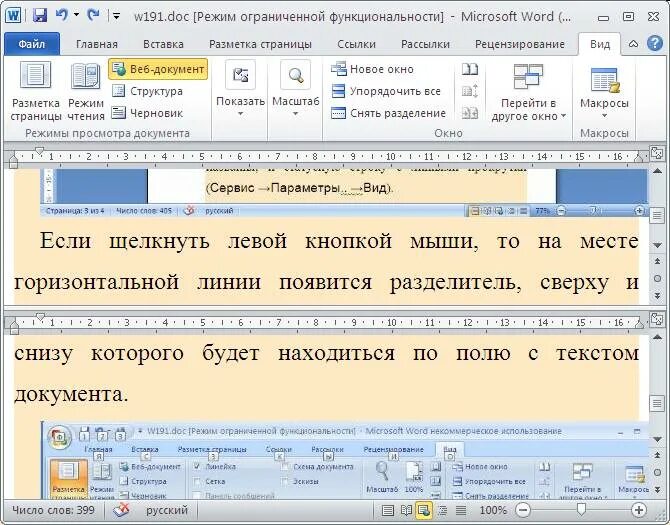Image resolution: width=670 pixels, height=525 pixels.
Task: Toggle ruler icon above upper pane scrollbar
Action: (x=656, y=153)
